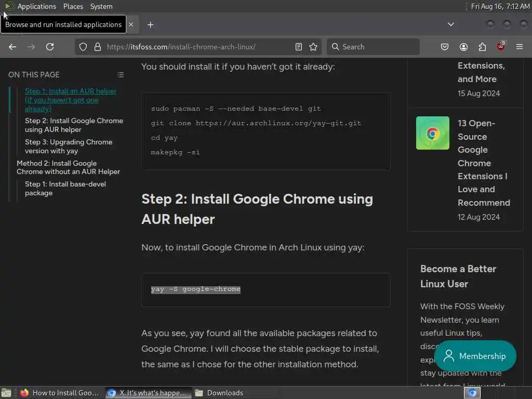This screenshot has height=399, width=532.
Task: Click the cd yay code line
Action: [164, 138]
